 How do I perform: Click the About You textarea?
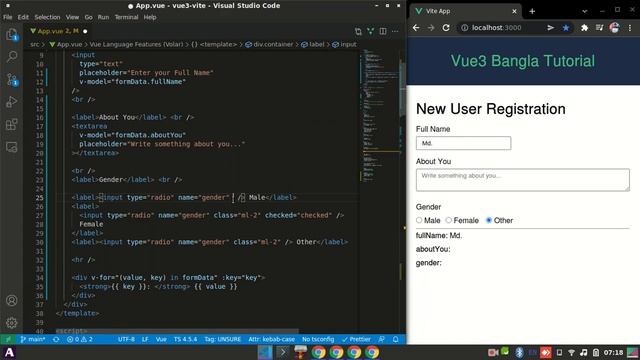pyautogui.click(x=522, y=180)
